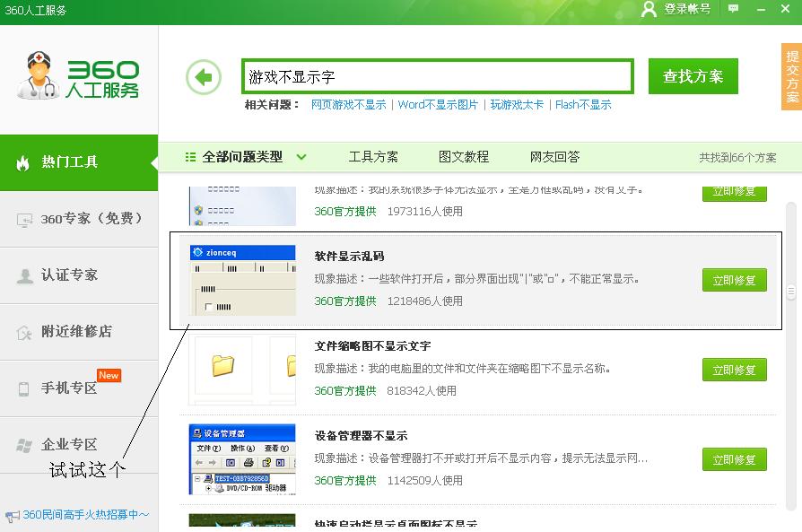Click the repair icon beside 附近维修店
Image resolution: width=802 pixels, height=532 pixels.
(24, 333)
